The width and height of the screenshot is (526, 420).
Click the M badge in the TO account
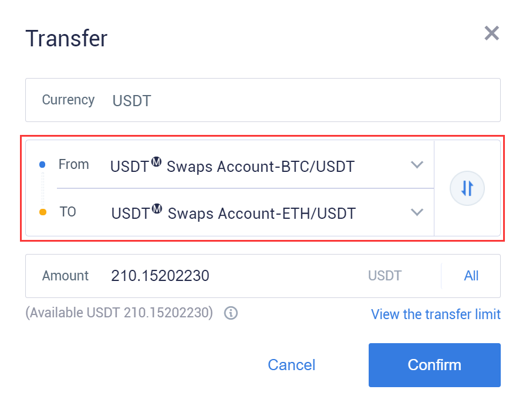tap(157, 208)
